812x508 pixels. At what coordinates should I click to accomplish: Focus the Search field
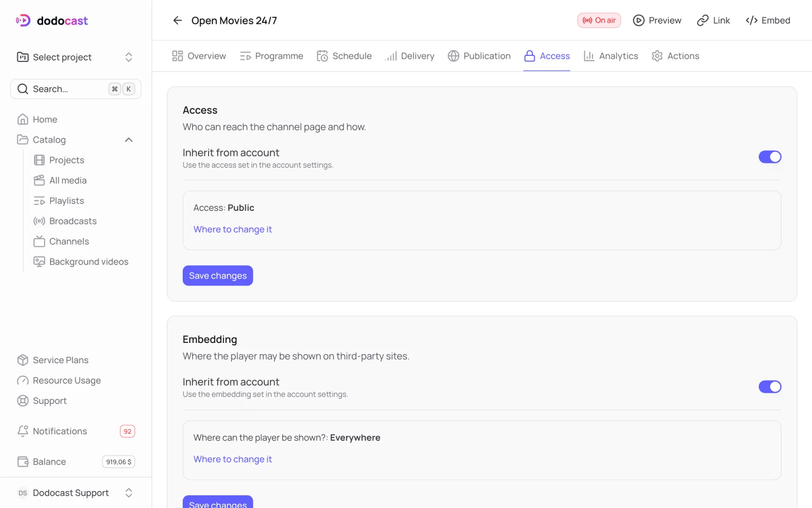[x=76, y=89]
